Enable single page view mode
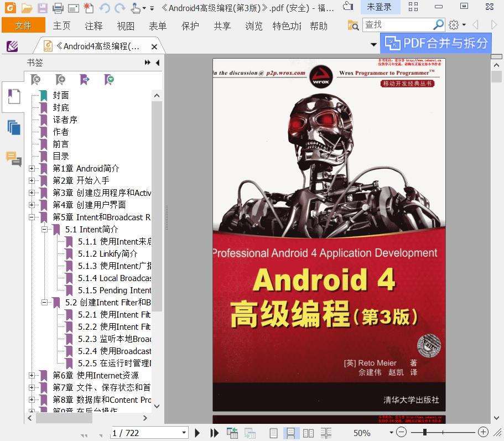504x441 pixels. (273, 433)
